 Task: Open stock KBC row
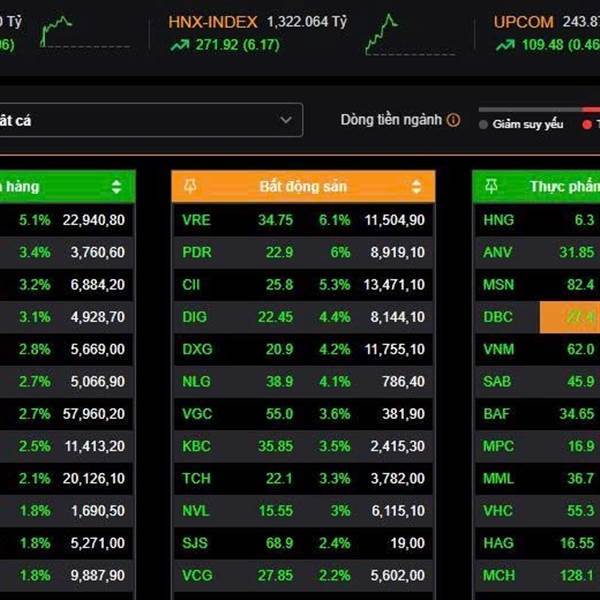[x=303, y=446]
